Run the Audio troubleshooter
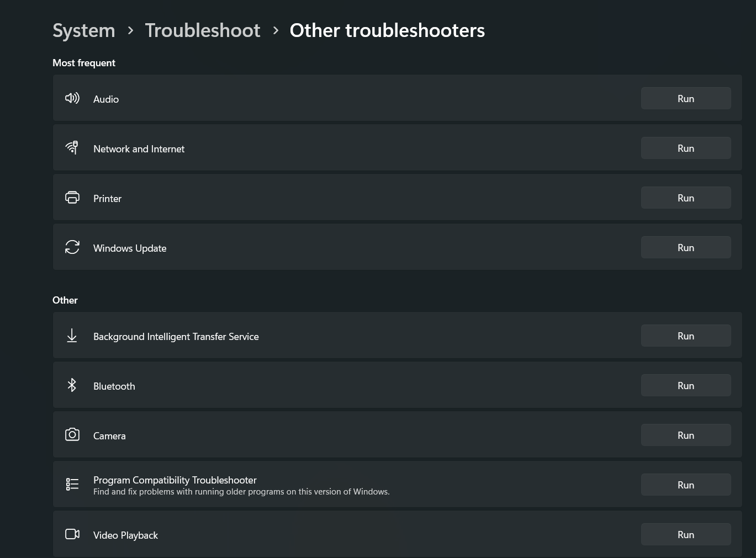Image resolution: width=756 pixels, height=558 pixels. pyautogui.click(x=686, y=98)
